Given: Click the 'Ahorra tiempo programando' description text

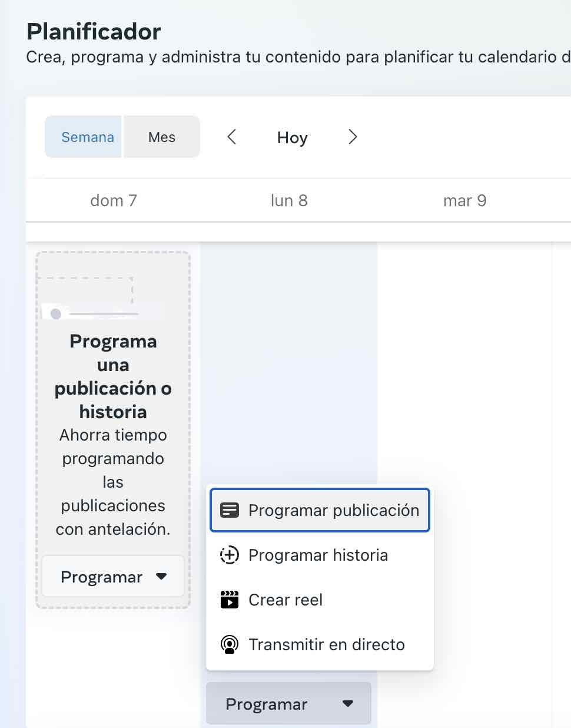Looking at the screenshot, I should [x=113, y=482].
